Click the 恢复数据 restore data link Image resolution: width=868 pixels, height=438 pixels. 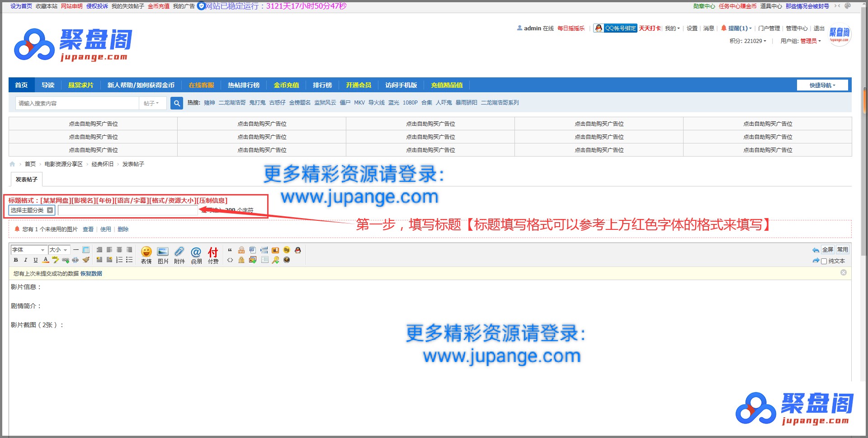click(x=91, y=273)
